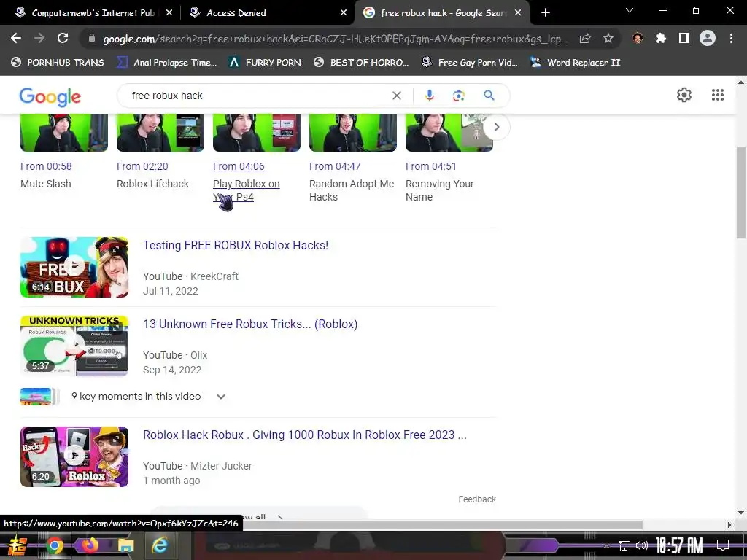Image resolution: width=747 pixels, height=560 pixels.
Task: Open the taskbar clock showing 10:57 AM
Action: (679, 545)
